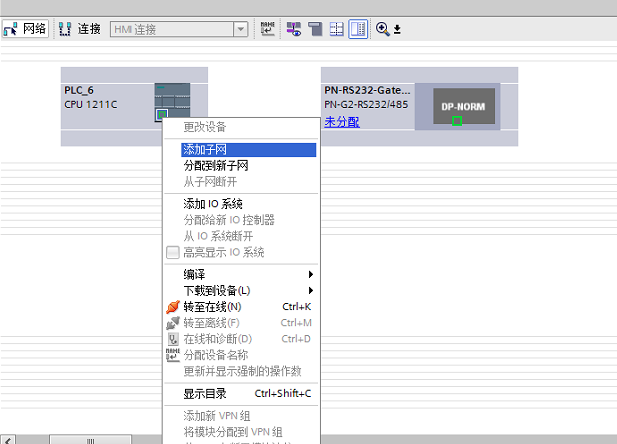The image size is (617, 444).
Task: Choose 转至离线(F) menu entry
Action: (241, 323)
